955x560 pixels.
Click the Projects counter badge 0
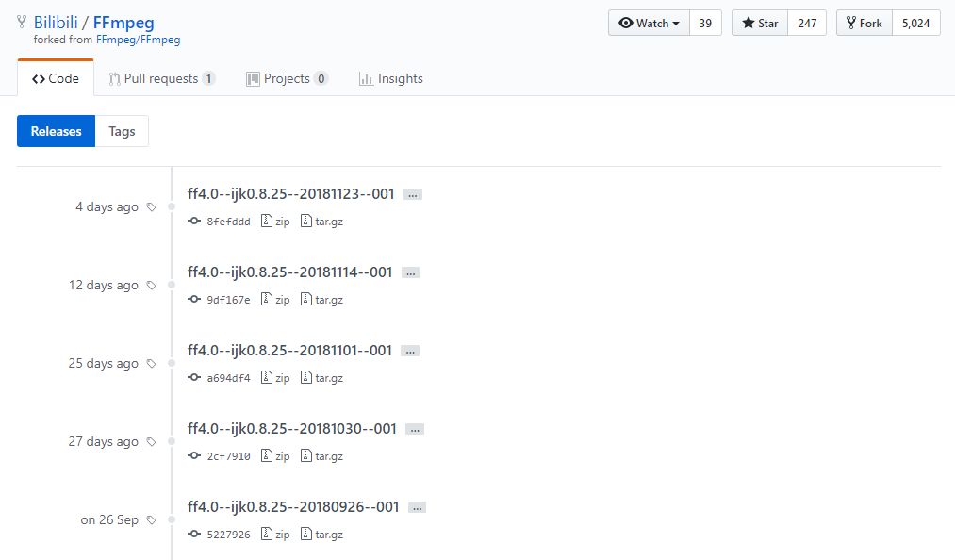[321, 78]
